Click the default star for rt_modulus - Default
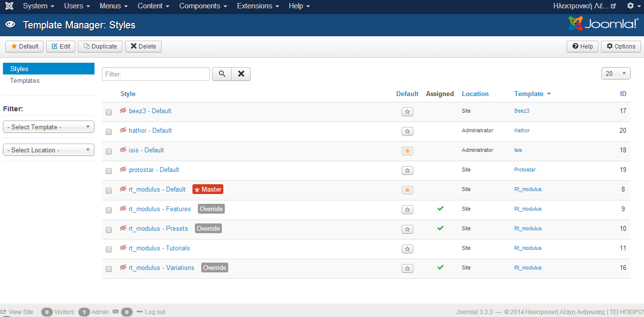The height and width of the screenshot is (317, 644). point(407,190)
